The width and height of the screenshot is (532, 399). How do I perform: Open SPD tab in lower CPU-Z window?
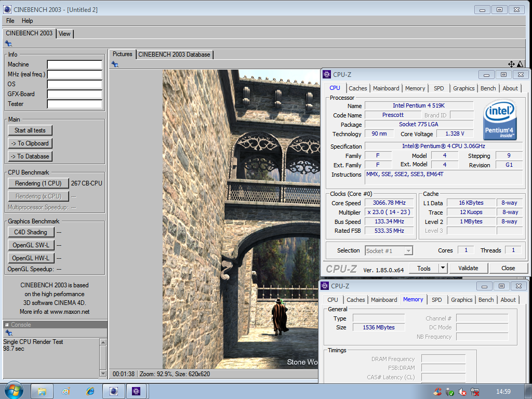click(x=436, y=300)
